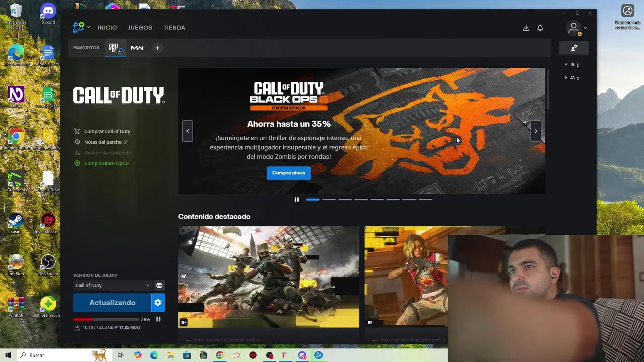Image resolution: width=644 pixels, height=362 pixels.
Task: Click Compra ahora button
Action: click(289, 173)
